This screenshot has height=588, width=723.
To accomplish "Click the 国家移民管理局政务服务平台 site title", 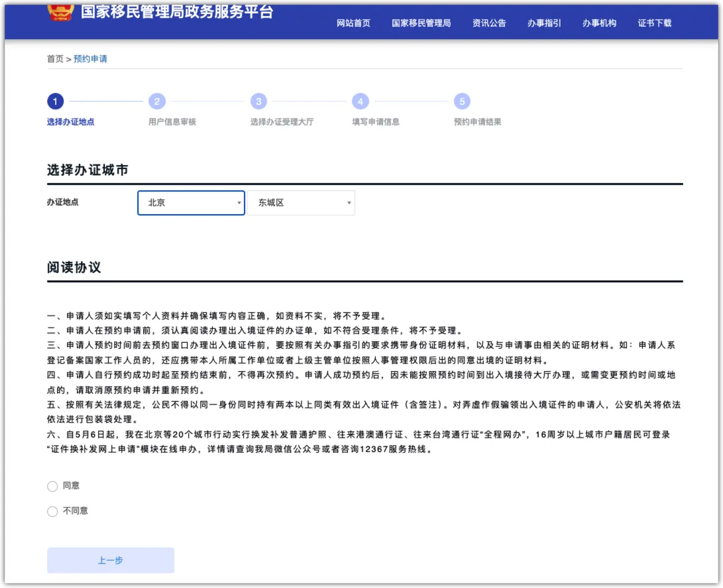I will [x=176, y=12].
